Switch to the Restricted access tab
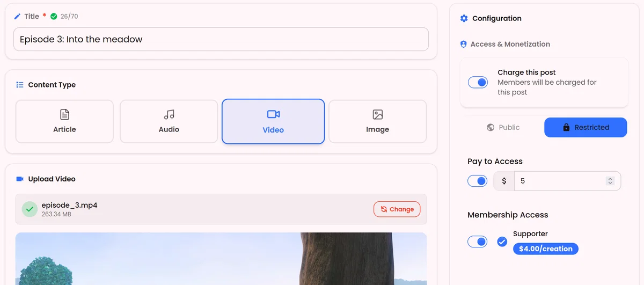644x285 pixels. tap(586, 127)
